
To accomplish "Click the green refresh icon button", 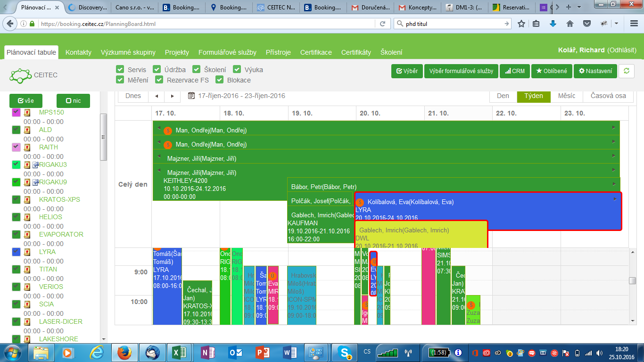I will (627, 71).
